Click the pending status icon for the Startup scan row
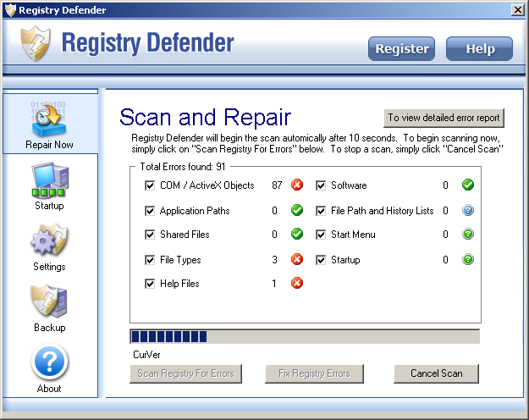The width and height of the screenshot is (529, 420). tap(468, 259)
